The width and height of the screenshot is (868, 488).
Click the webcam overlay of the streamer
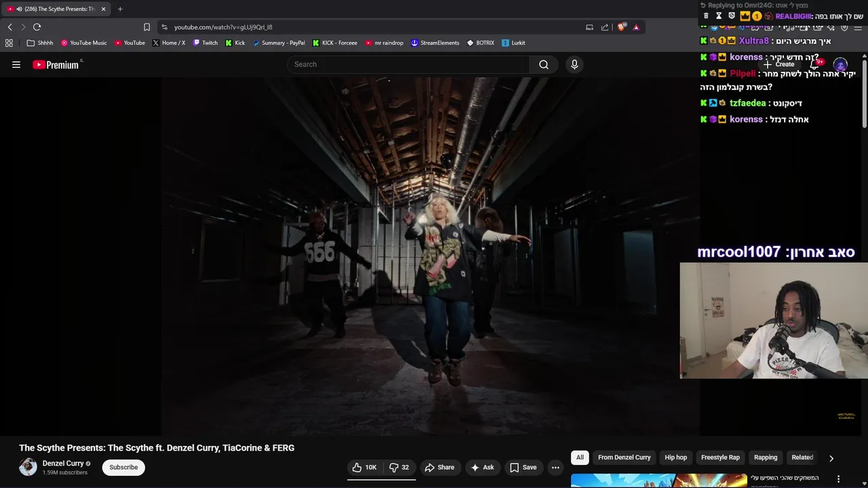click(774, 321)
